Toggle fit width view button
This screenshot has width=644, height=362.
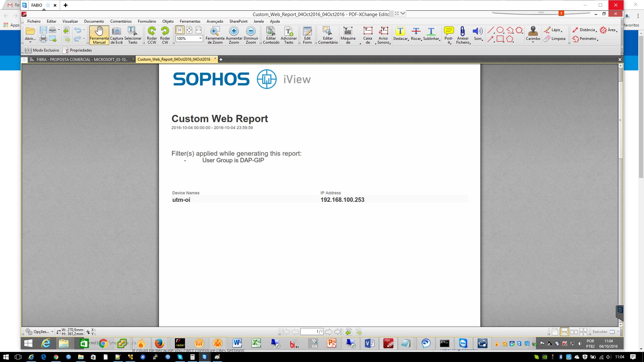tap(199, 30)
